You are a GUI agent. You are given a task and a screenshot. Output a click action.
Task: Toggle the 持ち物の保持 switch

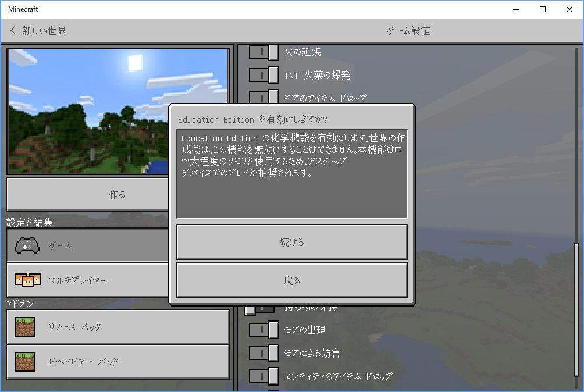click(x=259, y=309)
